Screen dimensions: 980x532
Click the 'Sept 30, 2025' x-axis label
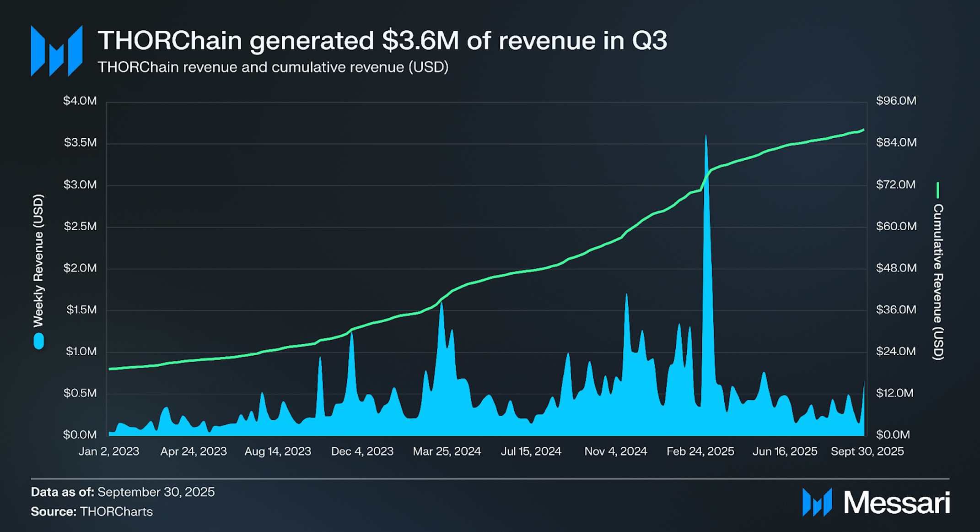point(867,451)
